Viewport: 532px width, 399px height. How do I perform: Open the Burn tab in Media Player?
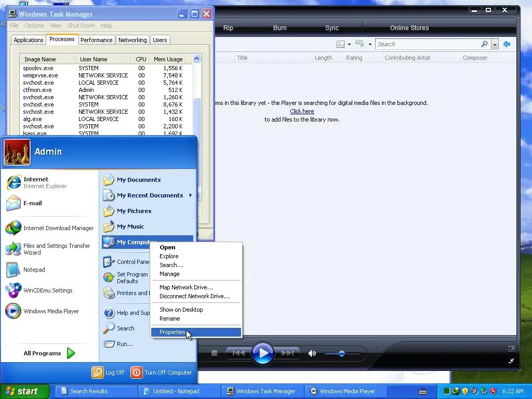pyautogui.click(x=280, y=28)
